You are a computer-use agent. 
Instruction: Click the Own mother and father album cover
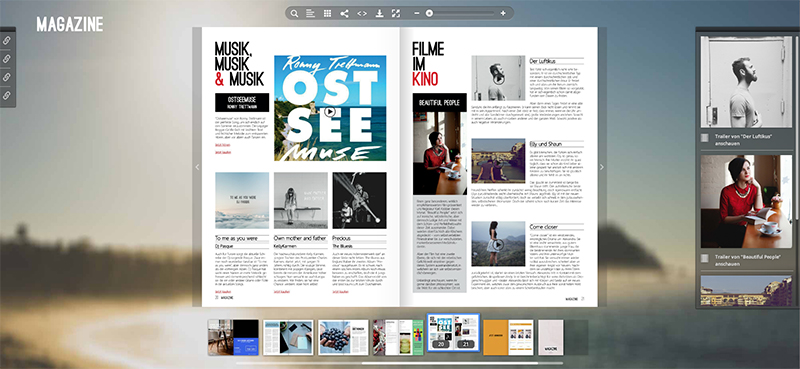pos(301,200)
